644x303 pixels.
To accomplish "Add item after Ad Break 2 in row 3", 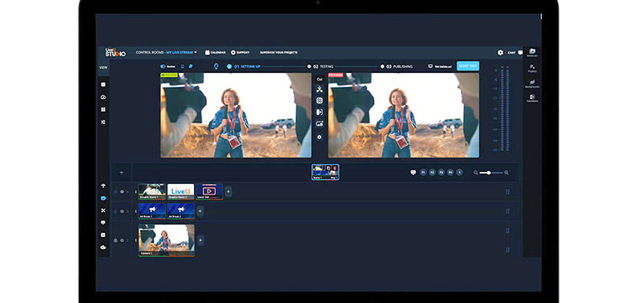I will pyautogui.click(x=200, y=211).
